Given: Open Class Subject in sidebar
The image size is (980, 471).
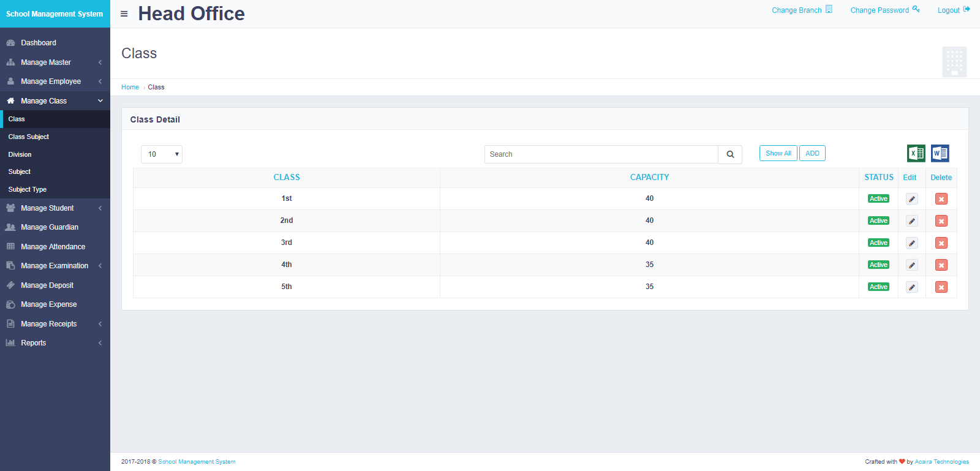Looking at the screenshot, I should click(29, 137).
